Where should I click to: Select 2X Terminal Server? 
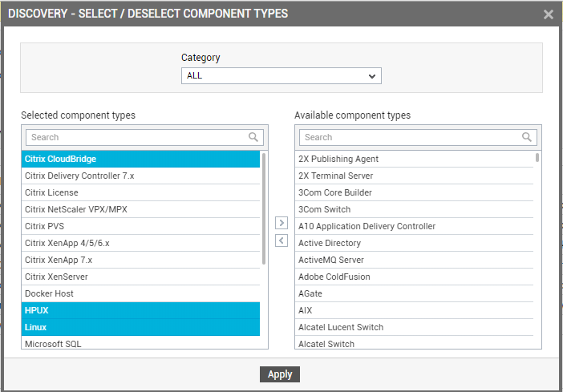[x=414, y=176]
